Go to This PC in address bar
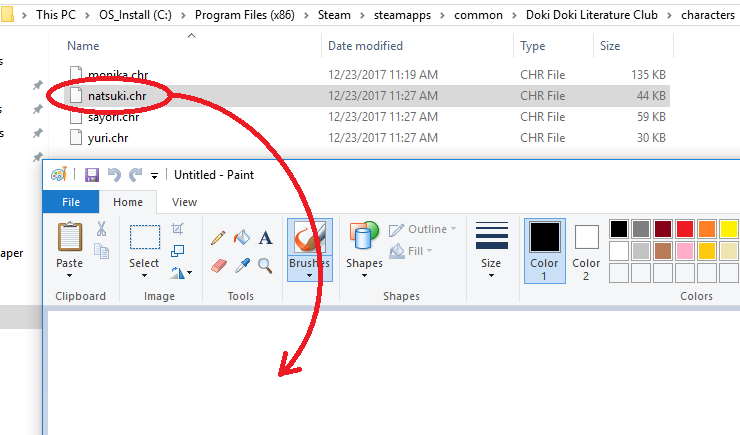This screenshot has height=435, width=740. click(56, 15)
